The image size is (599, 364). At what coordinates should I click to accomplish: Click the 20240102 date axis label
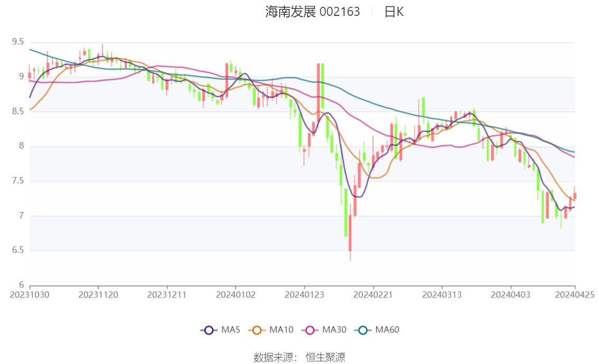[x=236, y=295]
